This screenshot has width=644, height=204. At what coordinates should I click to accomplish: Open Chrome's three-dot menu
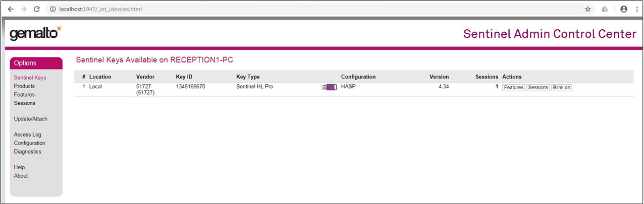tap(637, 9)
